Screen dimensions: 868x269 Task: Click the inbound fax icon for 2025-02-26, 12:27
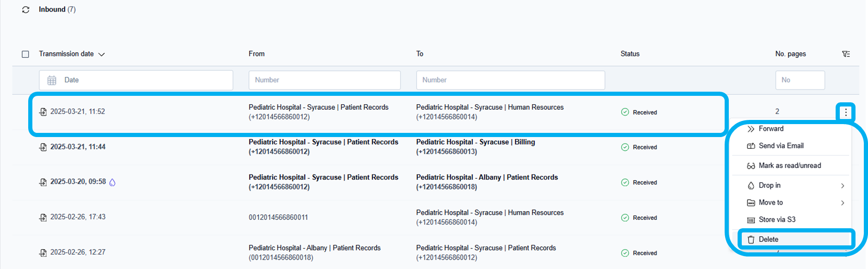(x=43, y=253)
